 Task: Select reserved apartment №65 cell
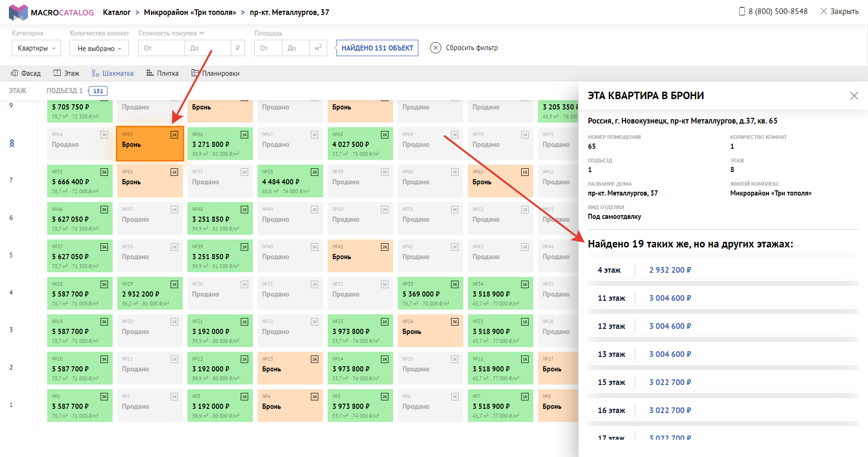pos(150,144)
